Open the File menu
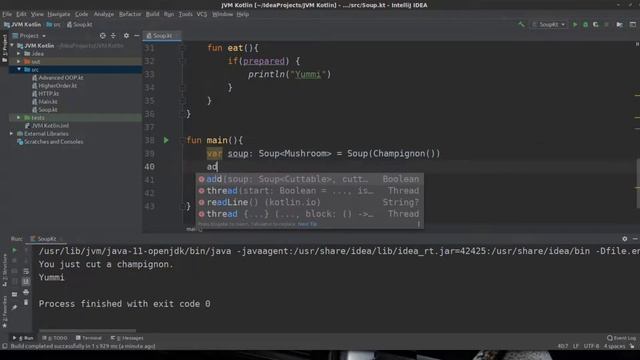This screenshot has height=360, width=640. click(x=7, y=14)
